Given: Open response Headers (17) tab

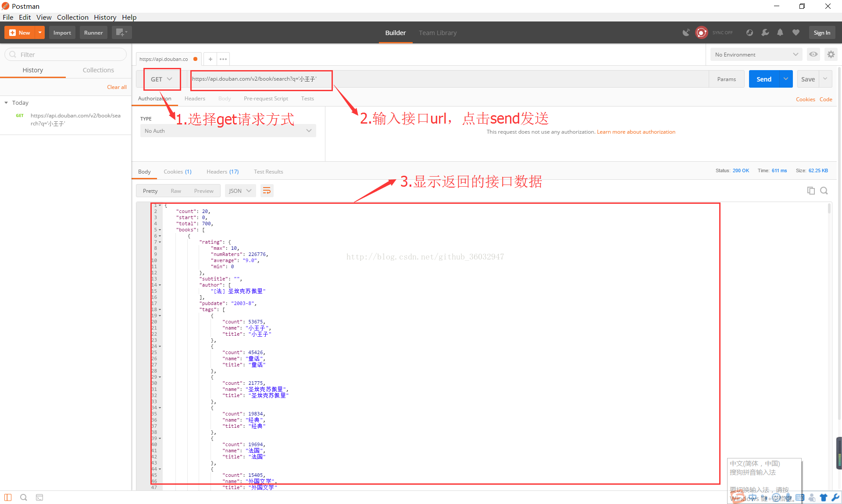Looking at the screenshot, I should pos(223,172).
